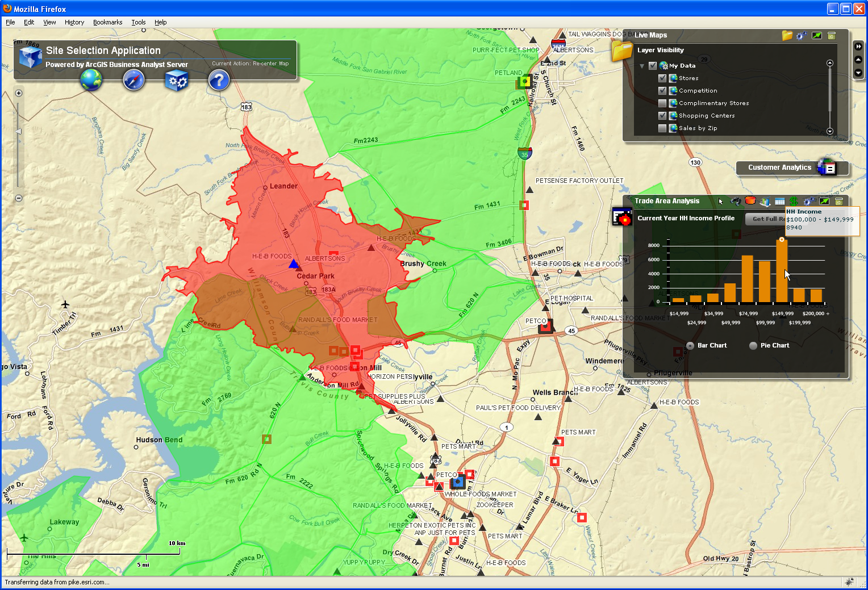Click the blue PETCO store marker on the map
This screenshot has height=590, width=868.
pyautogui.click(x=457, y=483)
